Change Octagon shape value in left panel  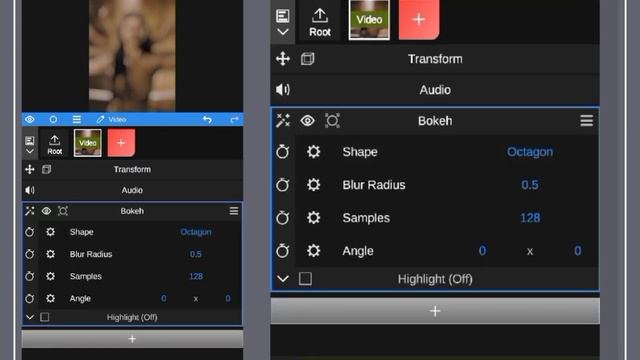(196, 232)
